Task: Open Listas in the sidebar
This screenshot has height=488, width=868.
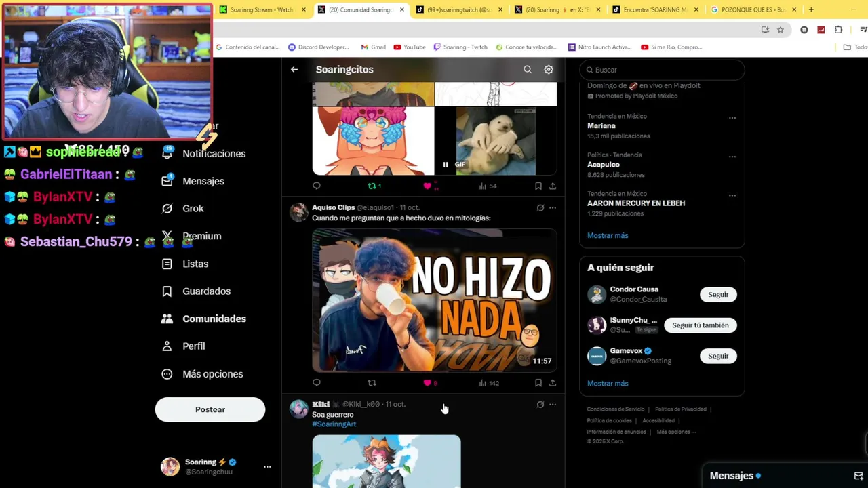Action: (x=185, y=264)
